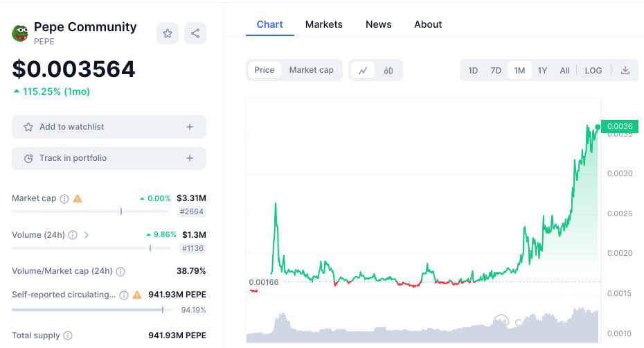Expand Volume (24h) chevron arrow
This screenshot has width=644, height=348.
click(87, 235)
